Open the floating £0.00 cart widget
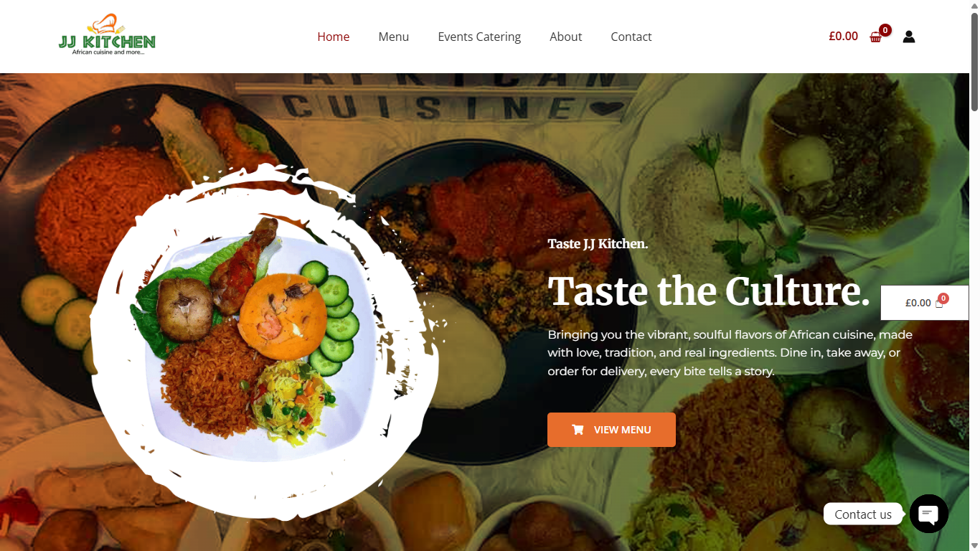 pyautogui.click(x=925, y=303)
